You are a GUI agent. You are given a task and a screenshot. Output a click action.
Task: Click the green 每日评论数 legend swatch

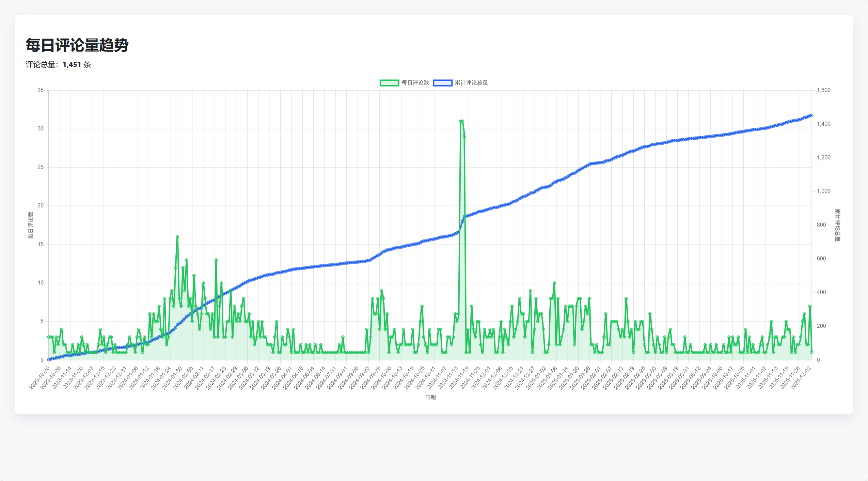(389, 83)
